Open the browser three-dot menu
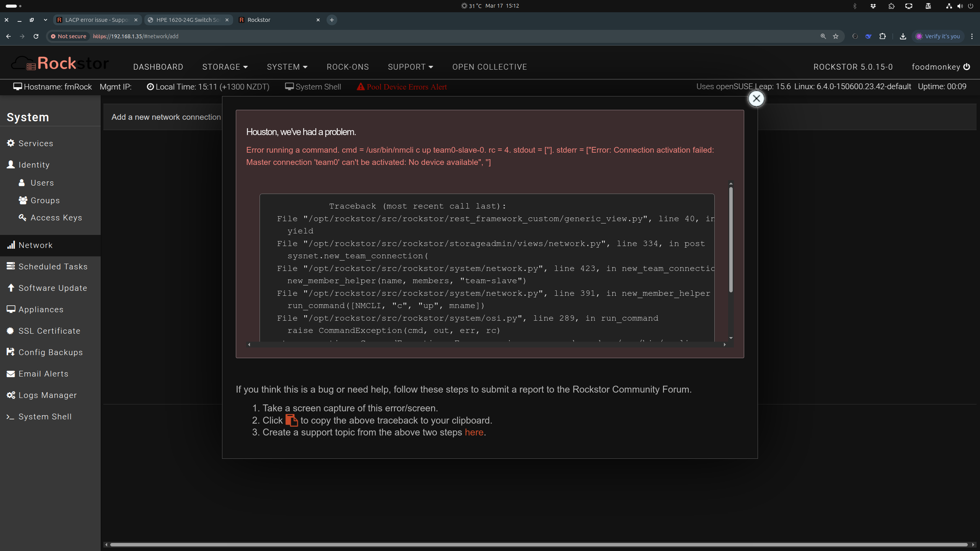This screenshot has width=980, height=551. [x=972, y=36]
